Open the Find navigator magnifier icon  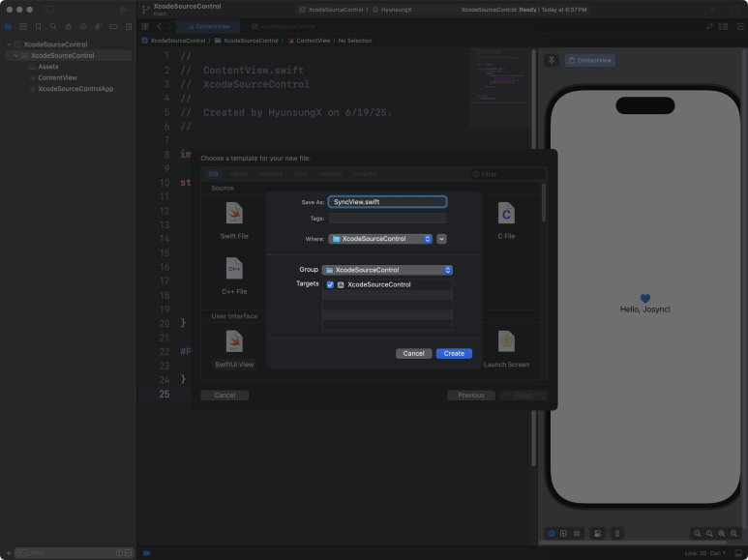pyautogui.click(x=53, y=27)
